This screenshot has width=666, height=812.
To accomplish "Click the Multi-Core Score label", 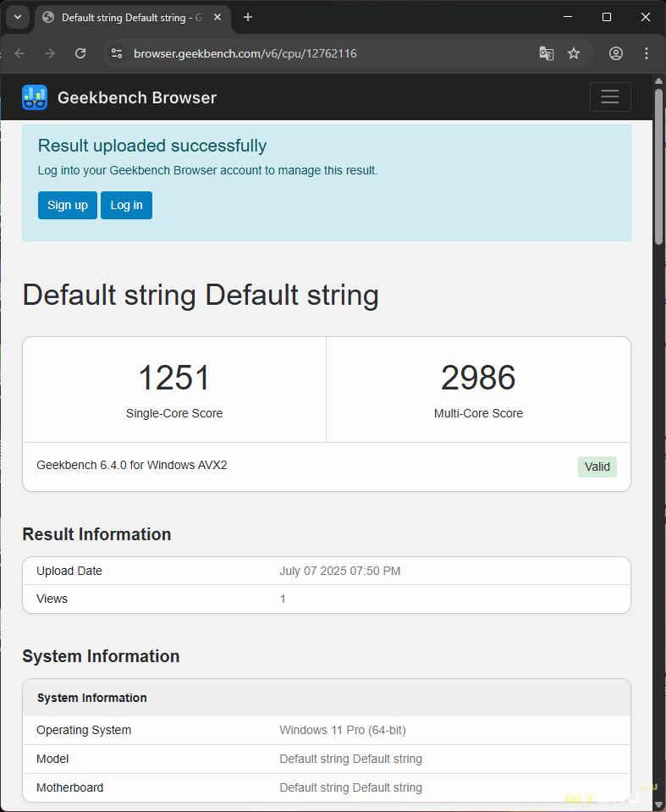I will pos(478,413).
